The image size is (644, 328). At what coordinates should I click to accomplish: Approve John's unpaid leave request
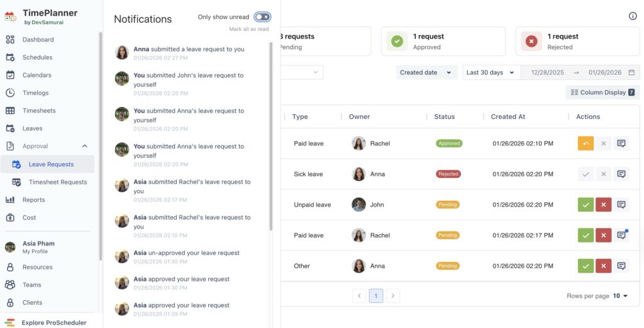586,205
